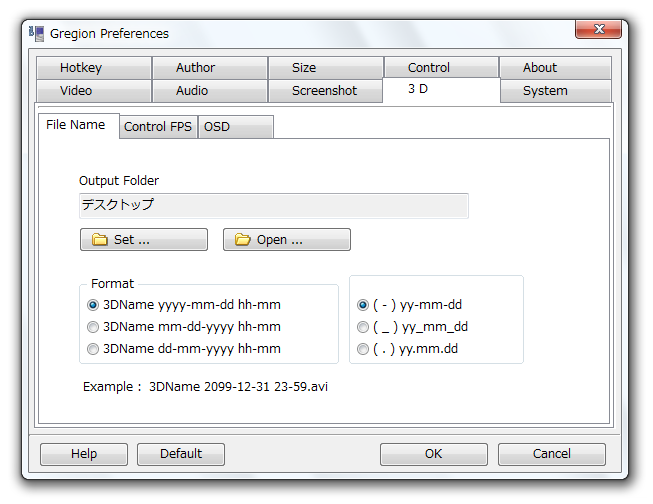Screen dimensions: 653x504
Task: Switch to the Video tab
Action: 94,90
